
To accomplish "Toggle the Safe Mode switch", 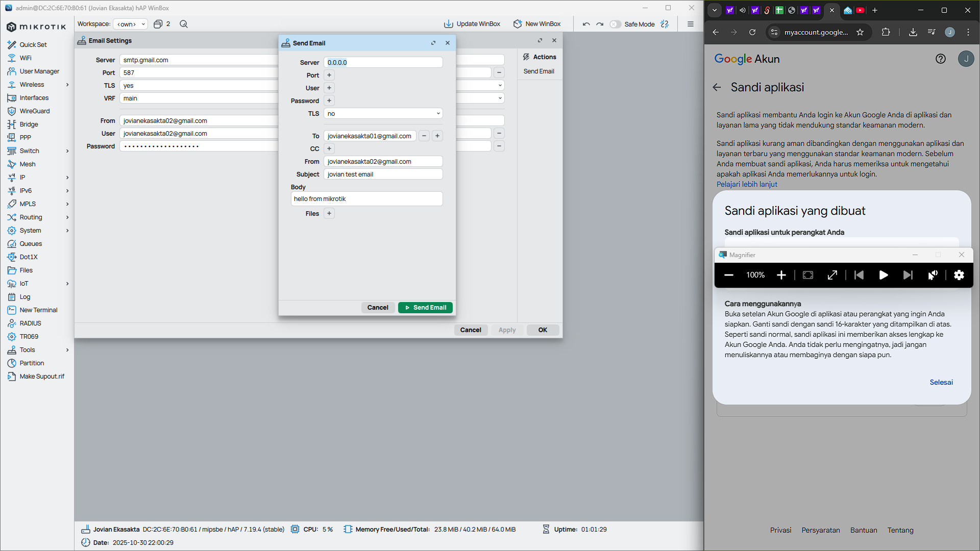I will (x=615, y=24).
